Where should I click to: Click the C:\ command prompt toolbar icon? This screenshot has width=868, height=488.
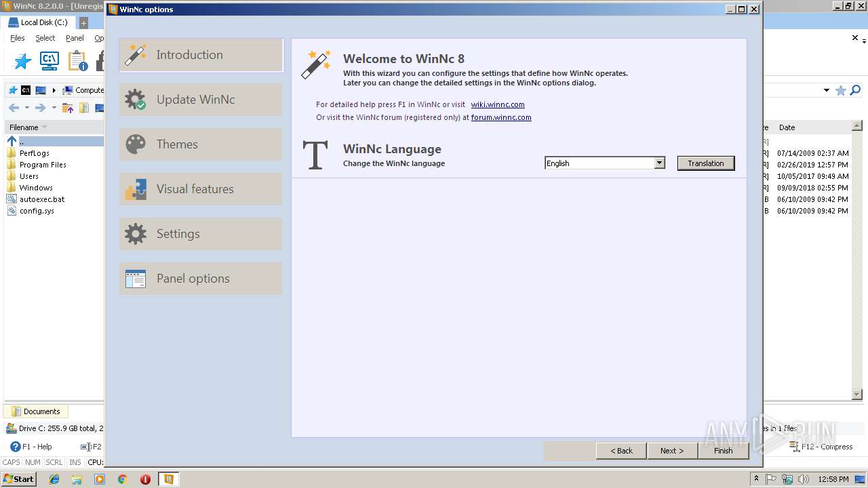[x=50, y=62]
